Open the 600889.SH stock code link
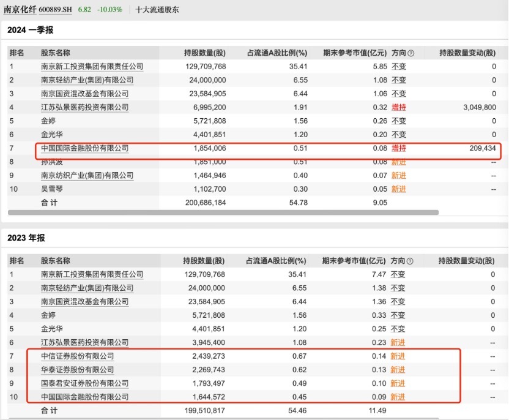The width and height of the screenshot is (509, 420). tap(55, 9)
